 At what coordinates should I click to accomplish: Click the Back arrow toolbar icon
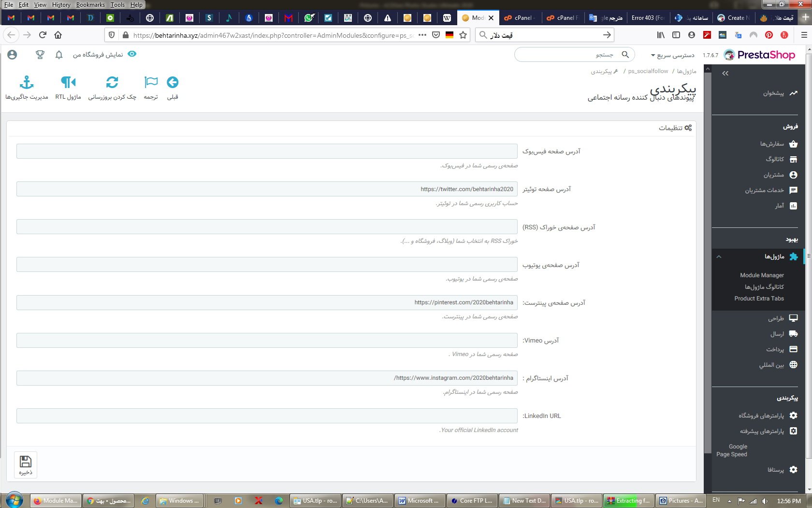coord(173,83)
